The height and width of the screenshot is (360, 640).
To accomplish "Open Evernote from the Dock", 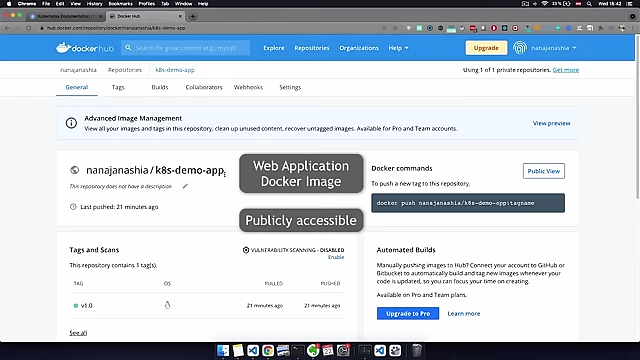I will [x=313, y=350].
